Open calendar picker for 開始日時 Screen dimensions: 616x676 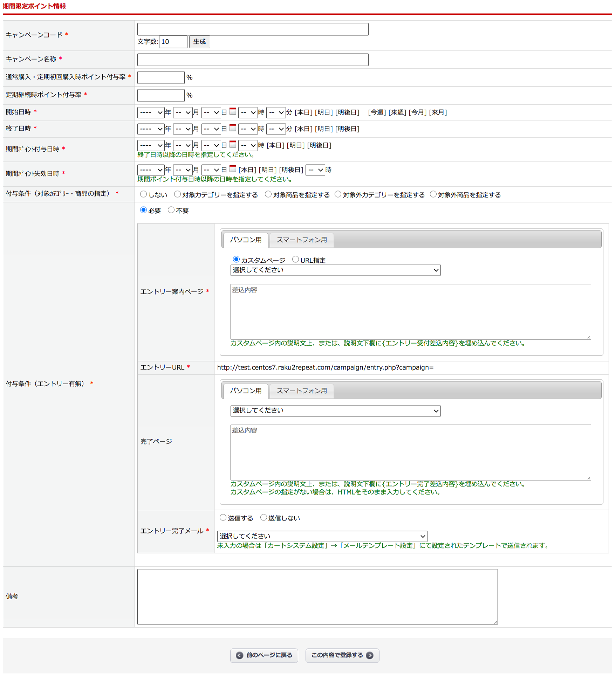233,112
